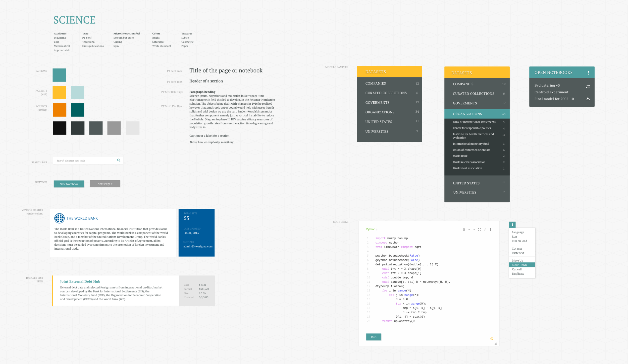The height and width of the screenshot is (364, 628).
Task: Click the Next Page button
Action: tap(105, 184)
